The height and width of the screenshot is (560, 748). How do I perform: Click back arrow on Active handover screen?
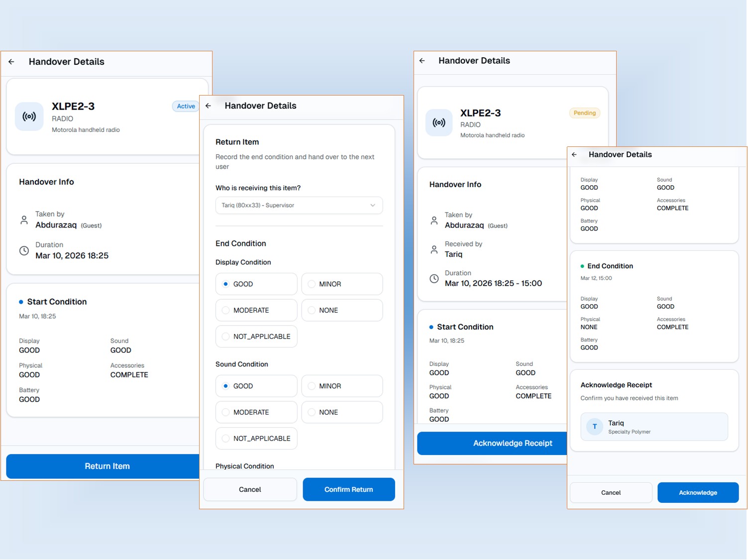11,62
